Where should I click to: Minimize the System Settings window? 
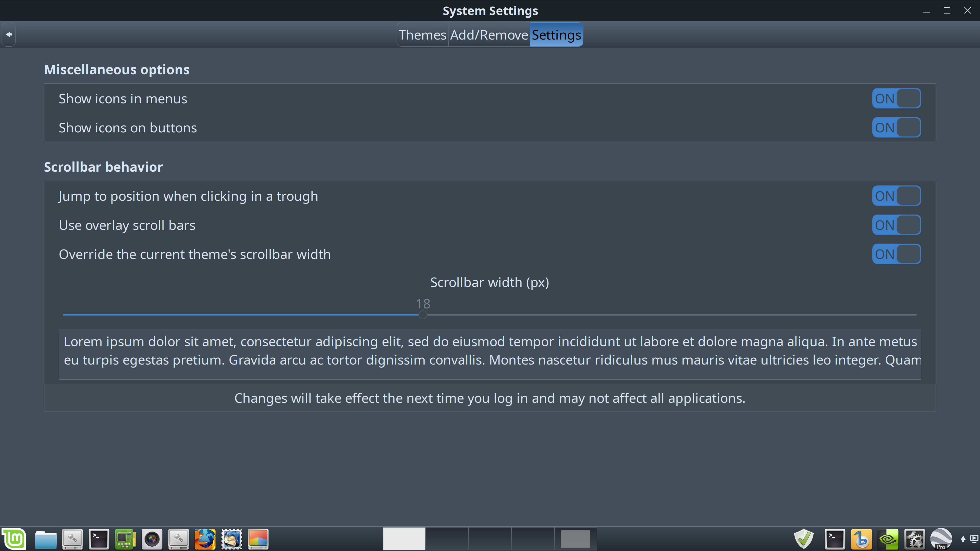[926, 11]
